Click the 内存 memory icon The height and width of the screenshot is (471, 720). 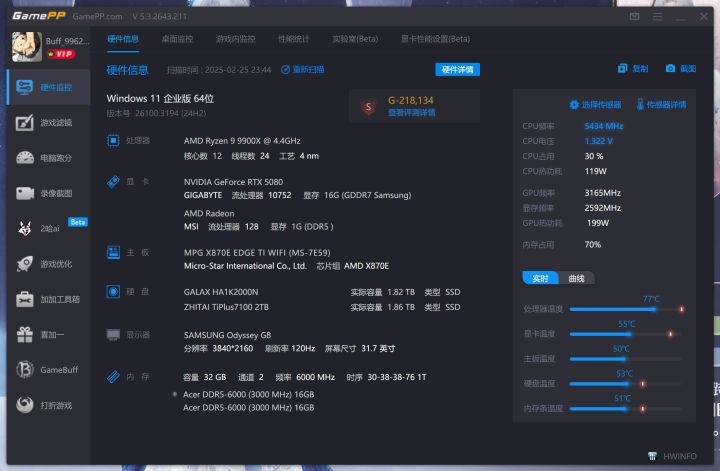(x=113, y=377)
